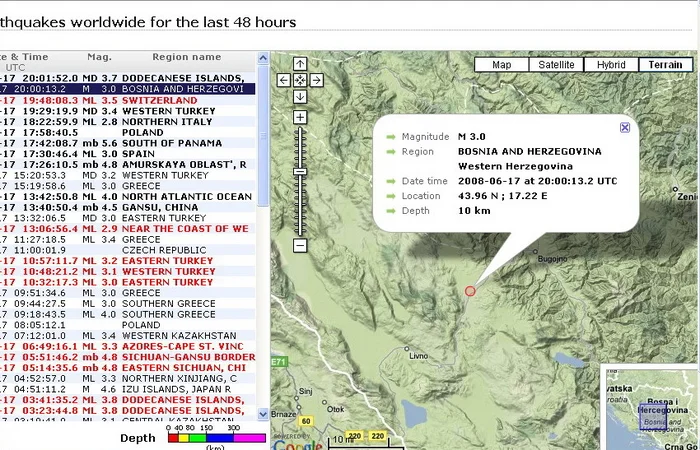Select the SOUTHERN GREECE ML 4.0 row
The height and width of the screenshot is (450, 700).
pyautogui.click(x=128, y=314)
